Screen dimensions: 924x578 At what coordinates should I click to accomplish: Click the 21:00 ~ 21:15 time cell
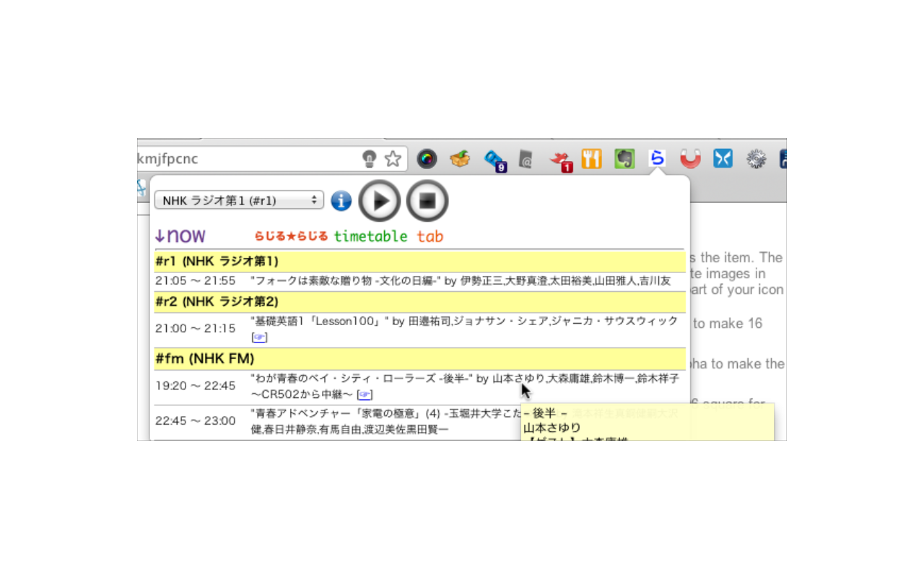pyautogui.click(x=195, y=329)
